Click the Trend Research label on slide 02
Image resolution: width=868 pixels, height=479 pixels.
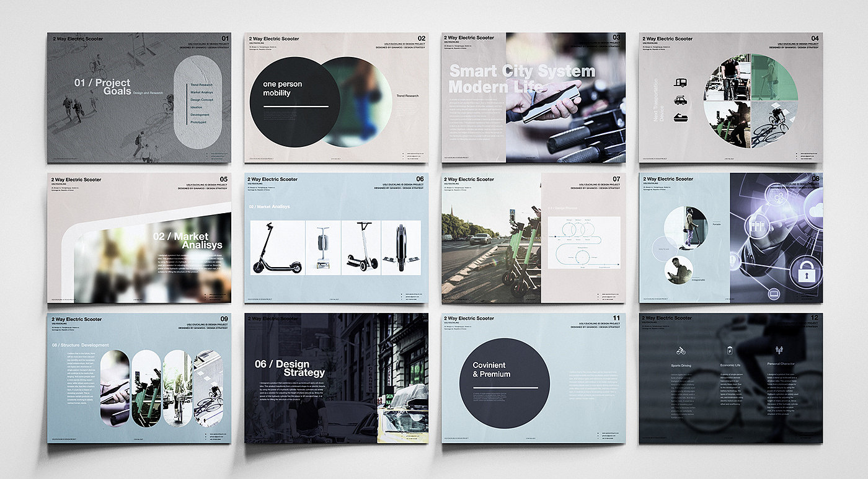[x=407, y=96]
